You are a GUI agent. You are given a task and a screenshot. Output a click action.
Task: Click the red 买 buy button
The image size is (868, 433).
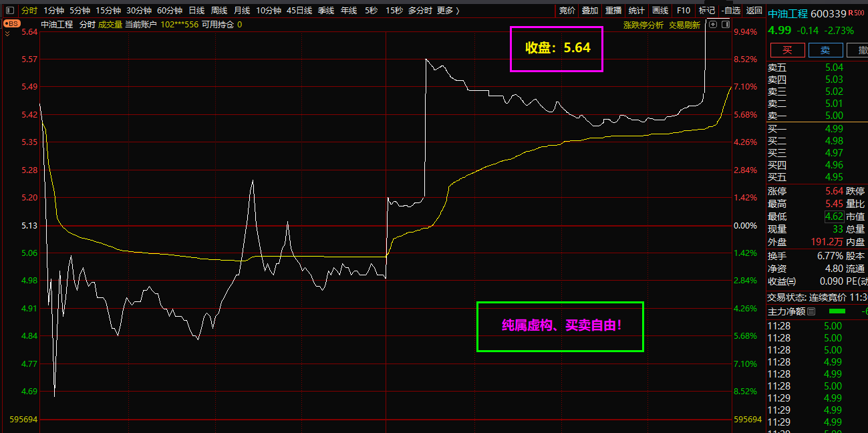click(787, 50)
